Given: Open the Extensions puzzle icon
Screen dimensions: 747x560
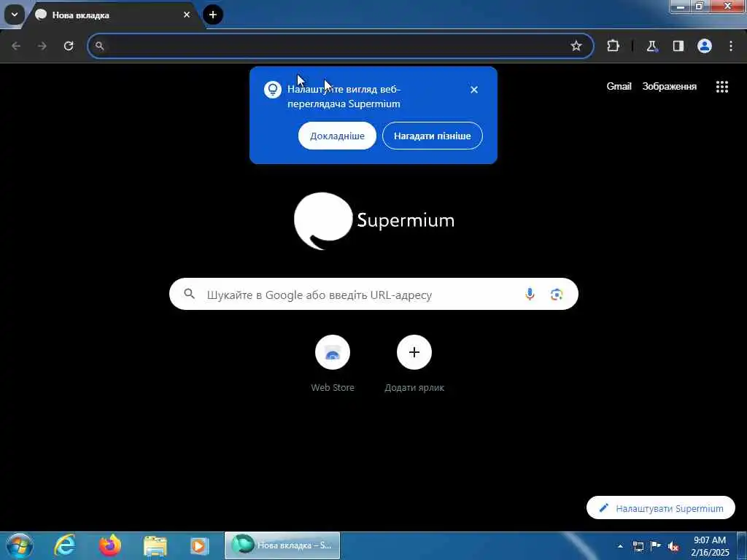Looking at the screenshot, I should [x=613, y=46].
